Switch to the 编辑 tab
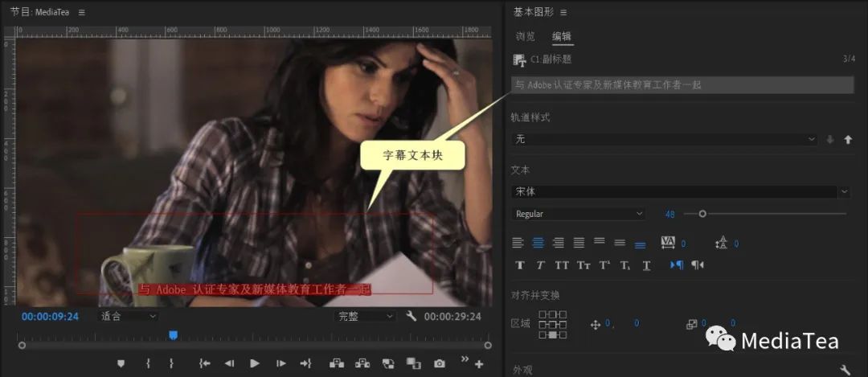 tap(561, 36)
